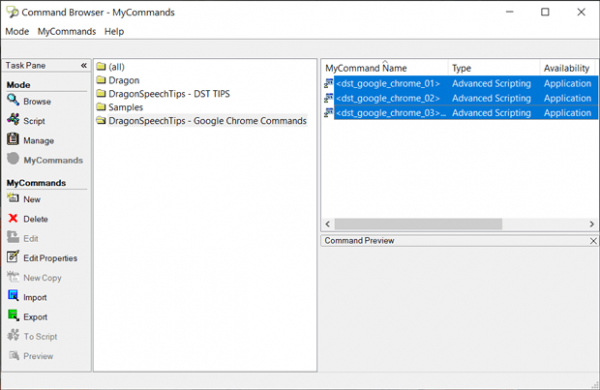Click the New Copy icon

pos(13,276)
